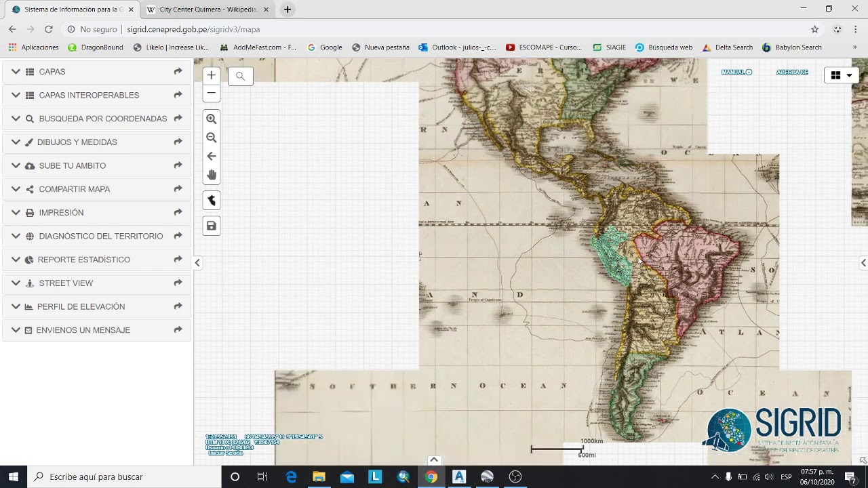Screen dimensions: 868x488
Task: Select the zoom-in magnifier tool
Action: point(211,119)
